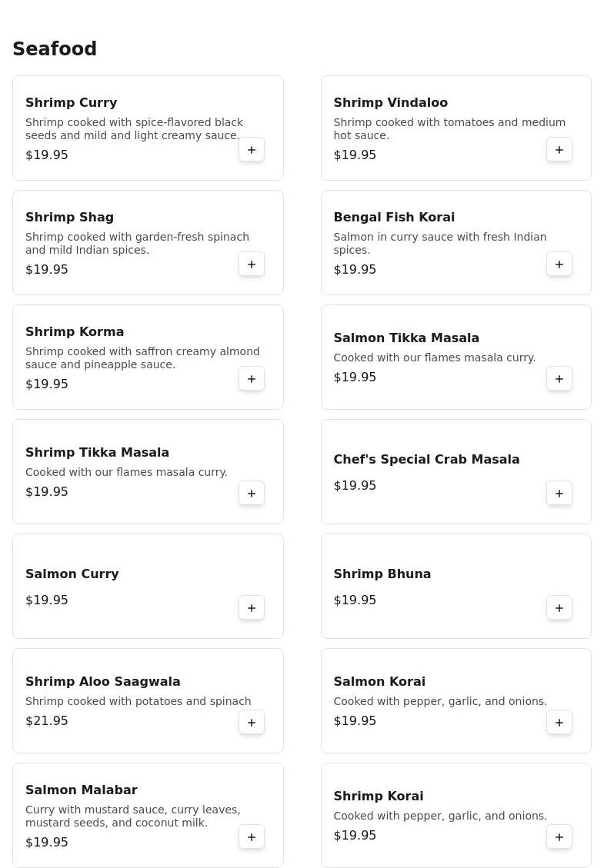Add Bengal Fish Korai to the order
This screenshot has height=868, width=604.
(559, 264)
